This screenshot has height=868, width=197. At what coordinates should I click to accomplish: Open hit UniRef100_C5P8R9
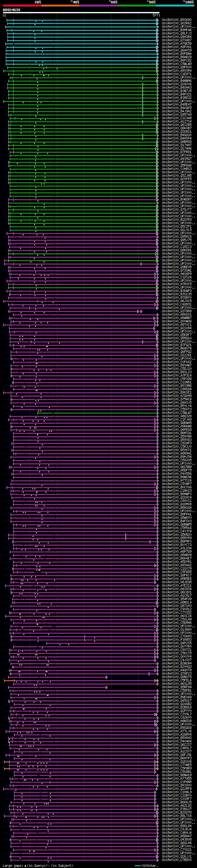pos(177,768)
